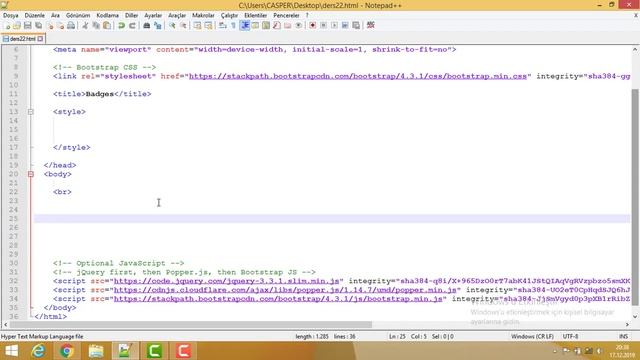The image size is (640, 360).
Task: Collapse the body block fold marker
Action: tap(31, 174)
